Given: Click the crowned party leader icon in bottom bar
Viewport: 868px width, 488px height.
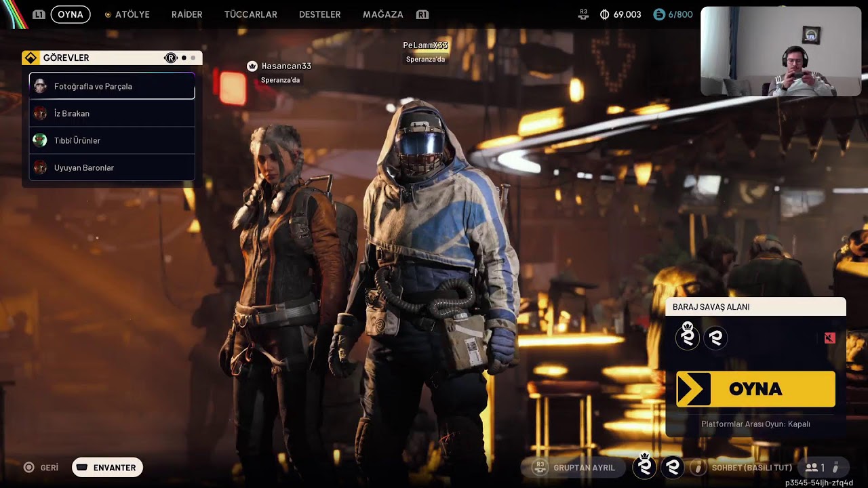Looking at the screenshot, I should coord(645,466).
